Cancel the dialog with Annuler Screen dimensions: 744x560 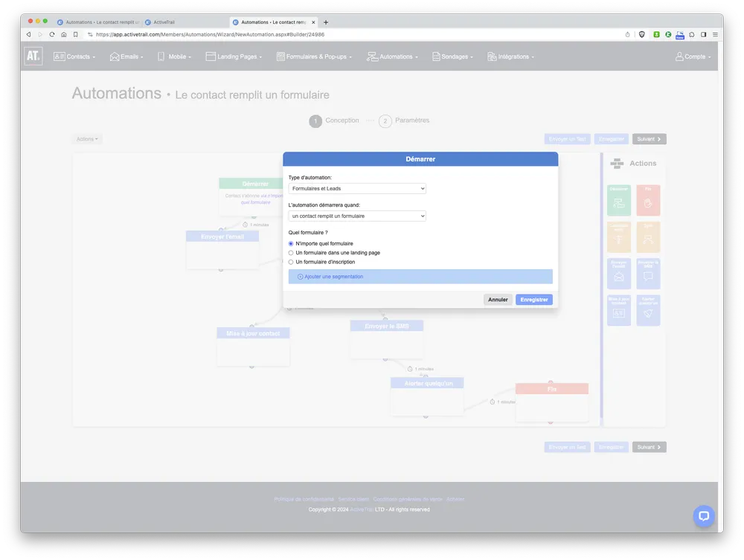497,299
